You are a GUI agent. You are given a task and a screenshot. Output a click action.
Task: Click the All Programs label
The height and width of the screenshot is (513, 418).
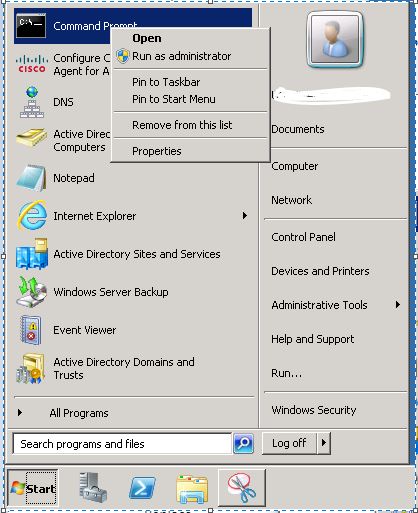click(x=79, y=413)
